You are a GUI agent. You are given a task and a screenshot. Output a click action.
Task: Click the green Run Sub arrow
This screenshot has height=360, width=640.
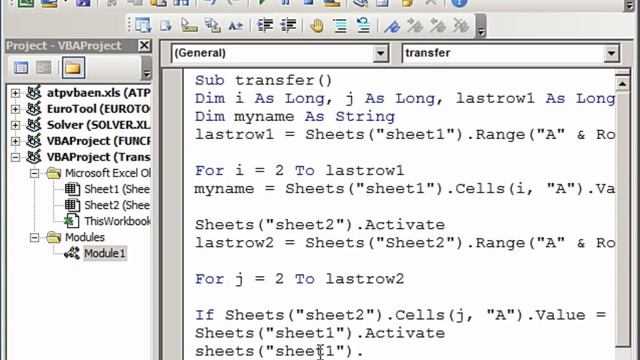point(262,3)
